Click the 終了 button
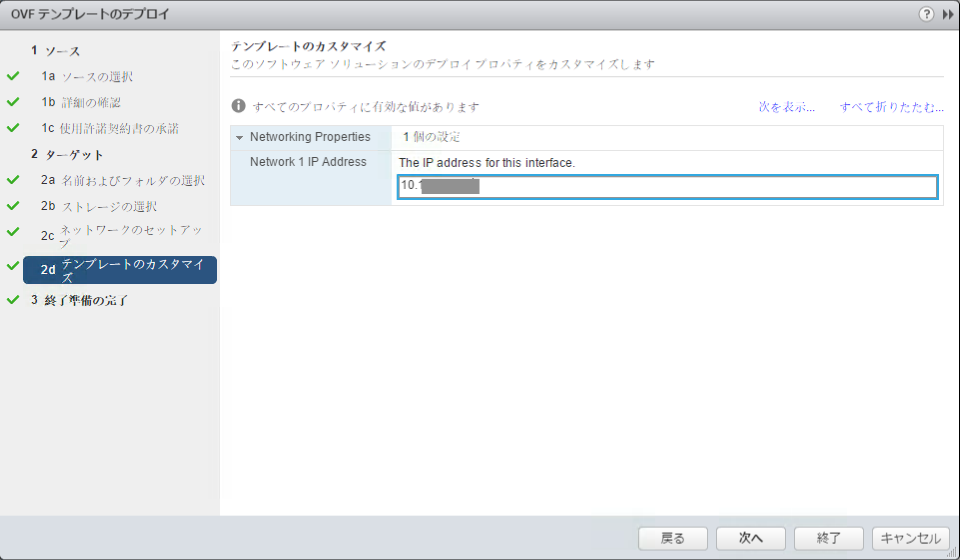 pos(829,539)
